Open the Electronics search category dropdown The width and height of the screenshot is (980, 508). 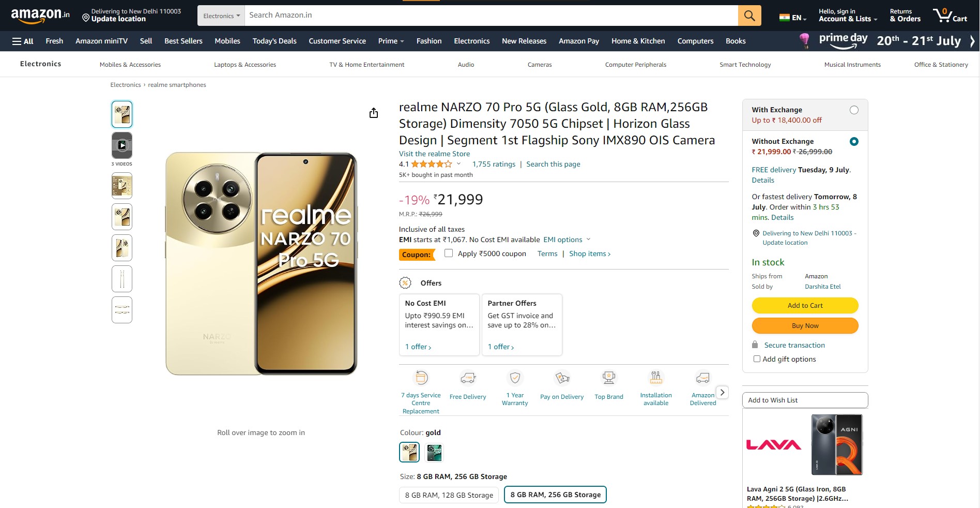[x=221, y=16]
